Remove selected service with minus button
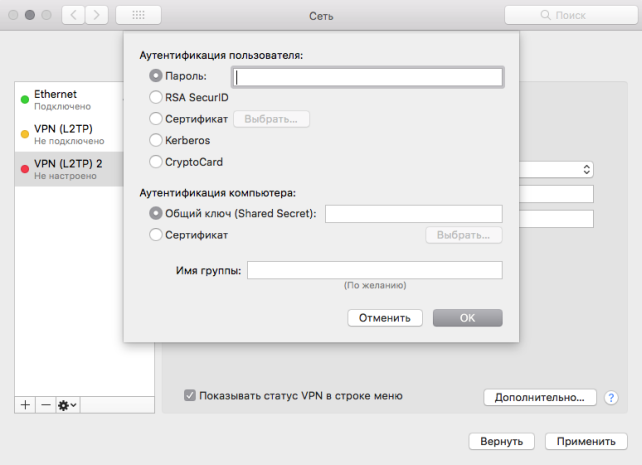The image size is (642, 465). (x=45, y=405)
